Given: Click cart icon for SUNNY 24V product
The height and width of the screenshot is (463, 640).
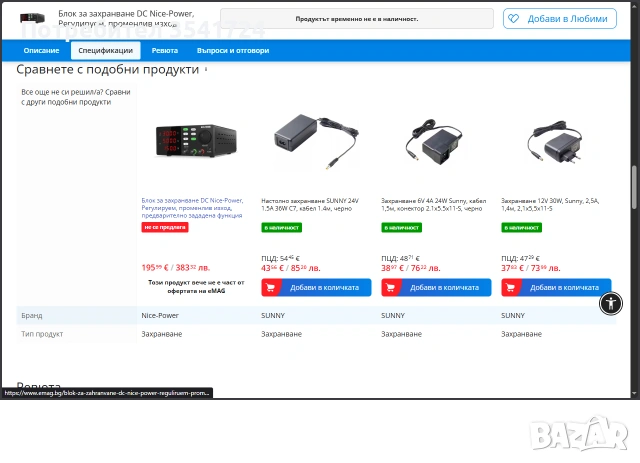Looking at the screenshot, I should tap(270, 287).
